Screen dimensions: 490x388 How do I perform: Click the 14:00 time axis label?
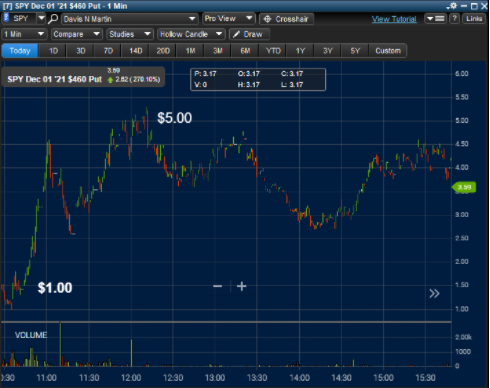tap(299, 378)
